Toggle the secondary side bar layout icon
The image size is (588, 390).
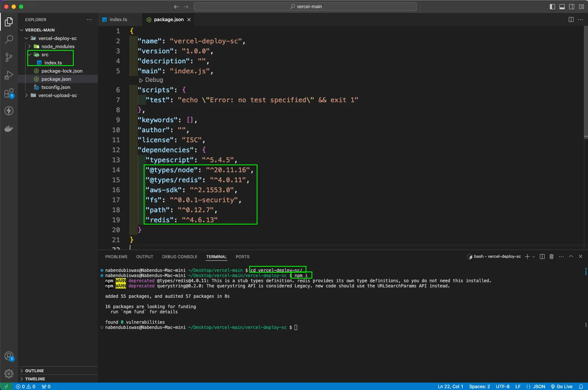tap(572, 7)
